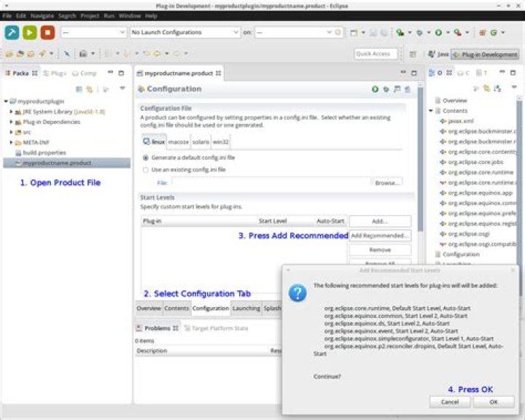This screenshot has width=525, height=420.
Task: Collapse the myproductplugin project node
Action: (6, 101)
